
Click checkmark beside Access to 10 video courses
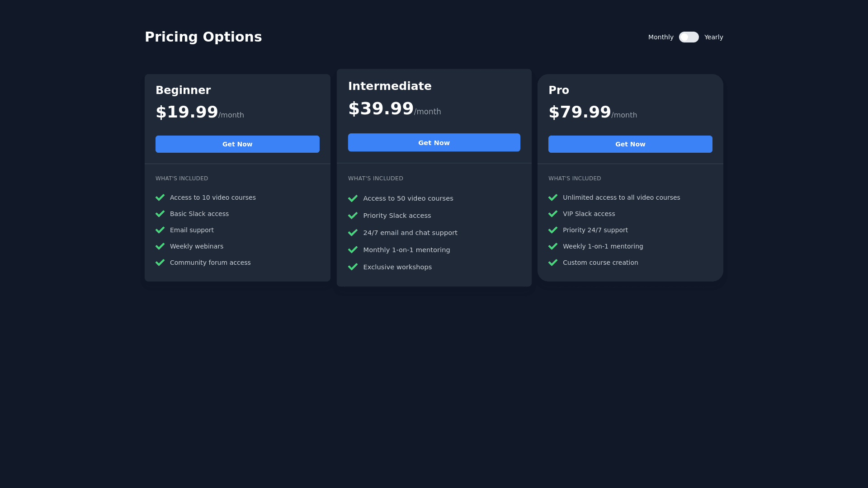[x=160, y=197]
